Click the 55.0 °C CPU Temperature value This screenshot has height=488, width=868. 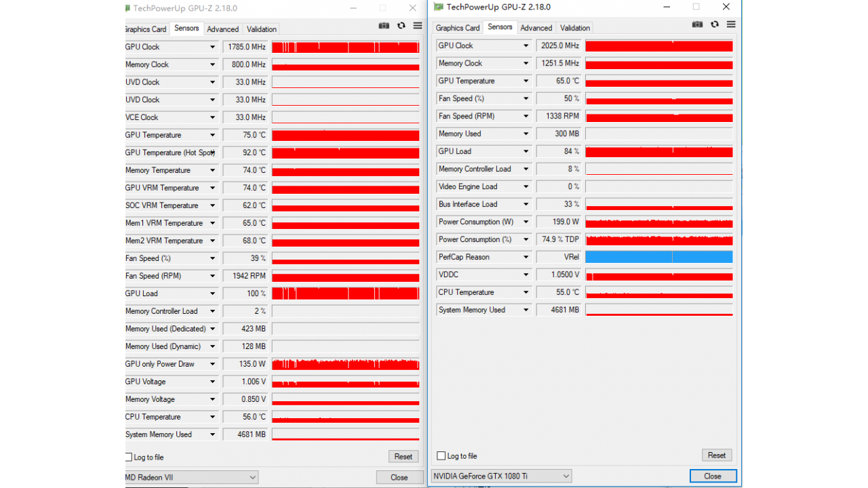point(558,292)
